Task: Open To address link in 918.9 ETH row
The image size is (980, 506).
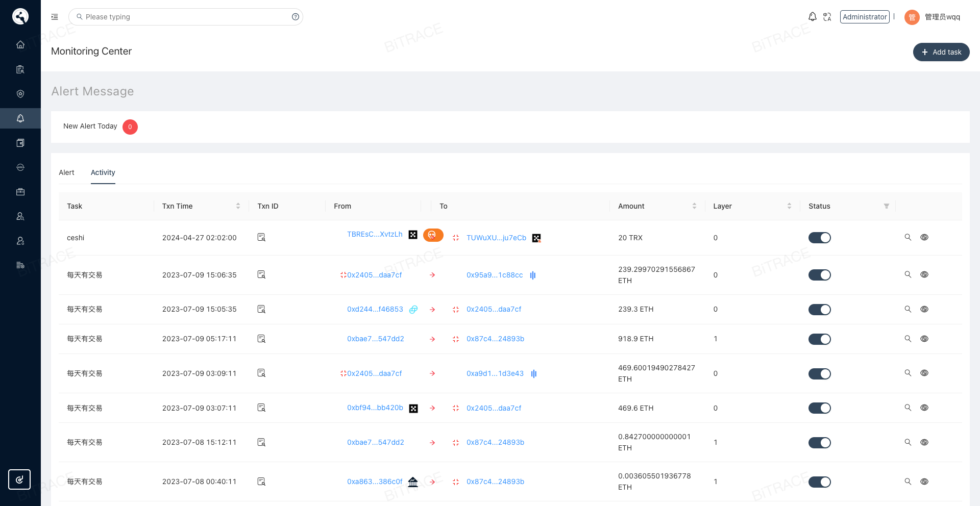Action: (x=495, y=339)
